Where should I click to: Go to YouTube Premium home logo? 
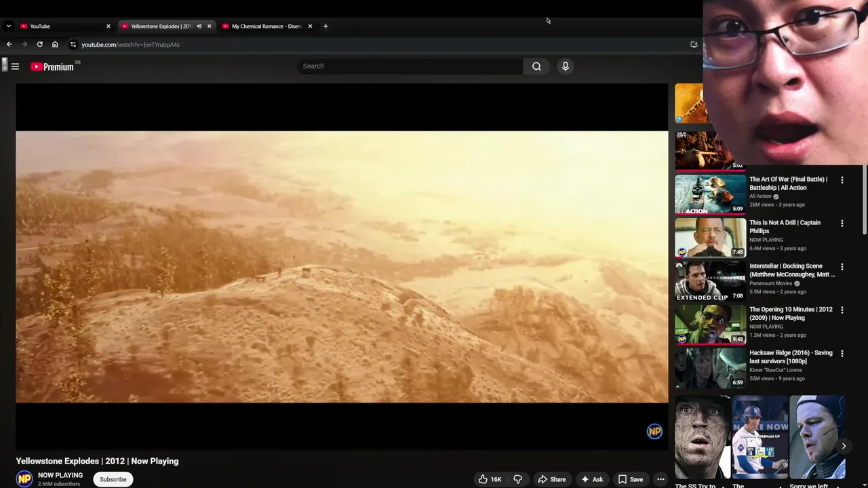pos(52,66)
